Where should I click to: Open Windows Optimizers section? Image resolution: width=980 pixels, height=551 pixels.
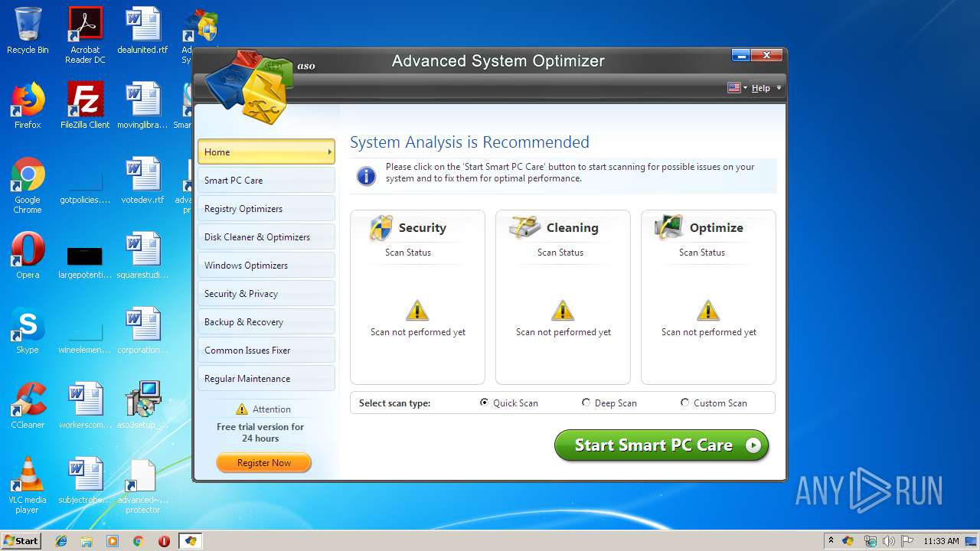point(266,265)
